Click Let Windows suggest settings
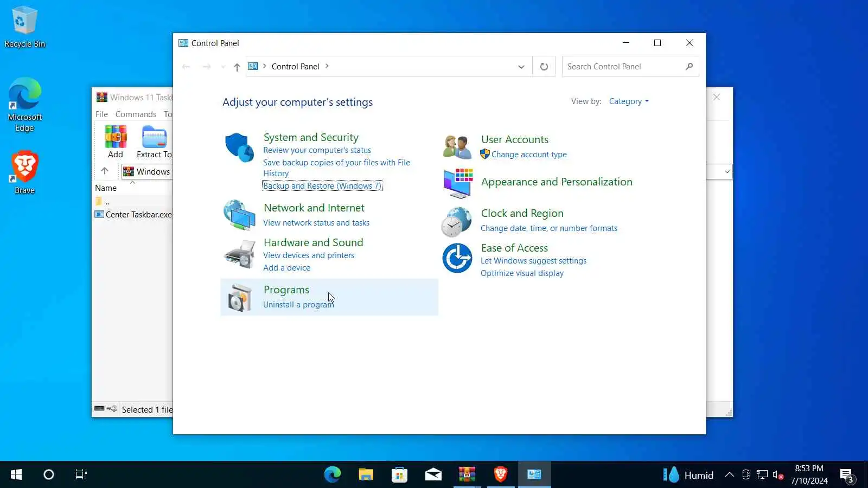The image size is (868, 488). [533, 261]
